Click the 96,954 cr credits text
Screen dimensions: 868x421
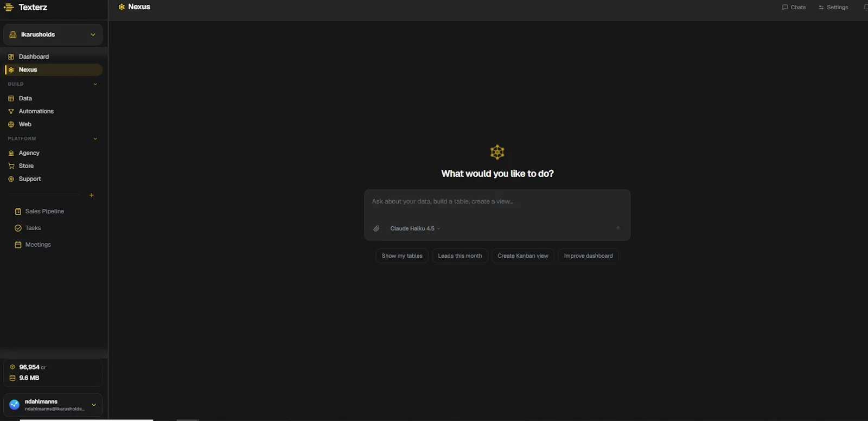pos(33,367)
